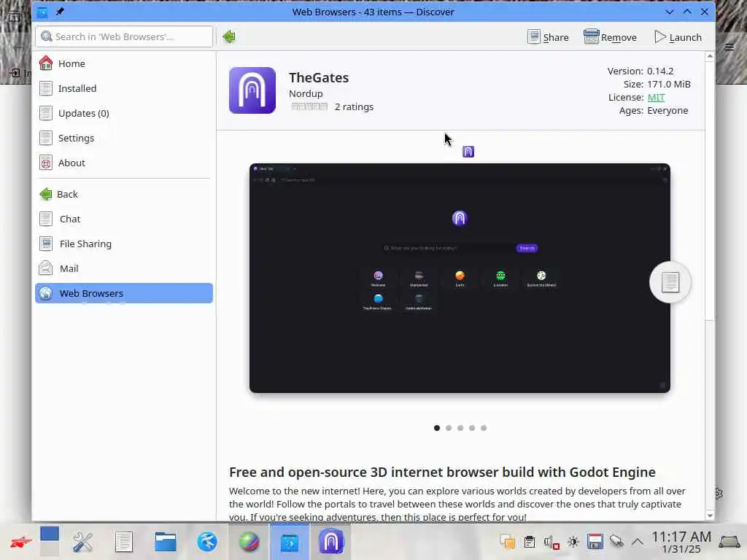Select the fifth screenshot page dot

tap(484, 427)
